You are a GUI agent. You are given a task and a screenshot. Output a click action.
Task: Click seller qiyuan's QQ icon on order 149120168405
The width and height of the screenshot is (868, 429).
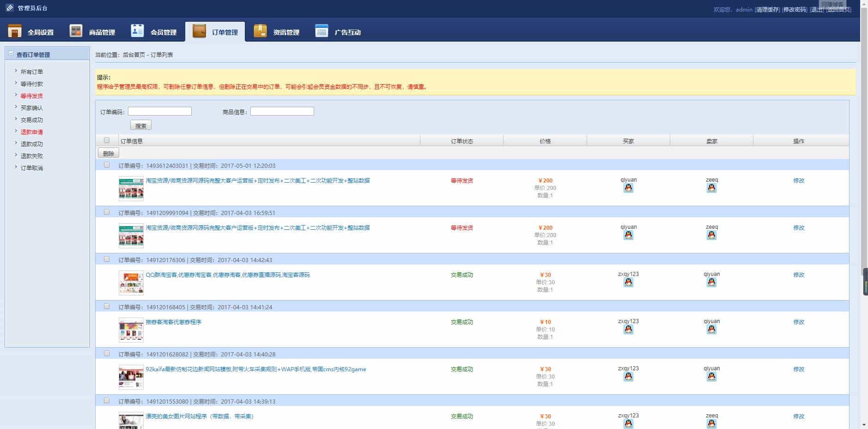(711, 329)
